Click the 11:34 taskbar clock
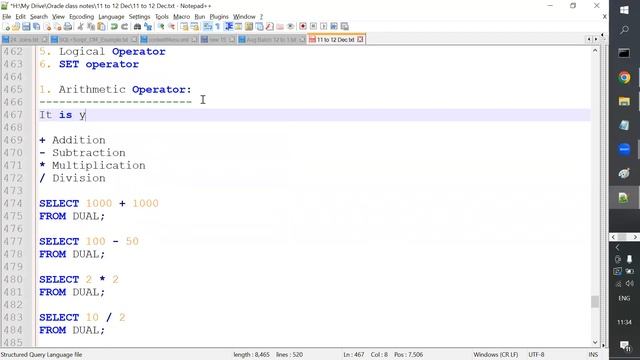The height and width of the screenshot is (360, 640). click(x=624, y=322)
